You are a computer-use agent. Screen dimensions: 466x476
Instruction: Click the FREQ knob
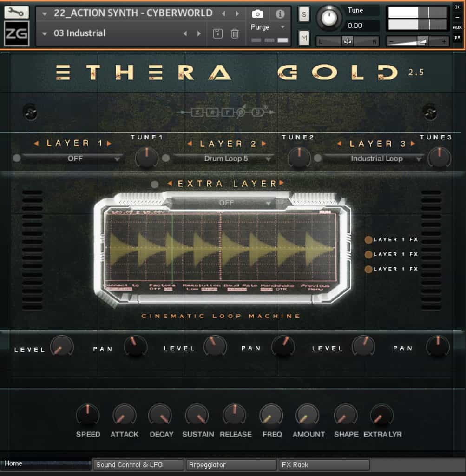(x=271, y=415)
